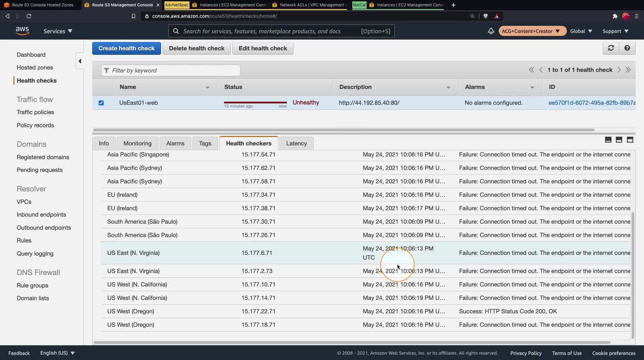Minimize the details pane layout icon

pyautogui.click(x=608, y=140)
